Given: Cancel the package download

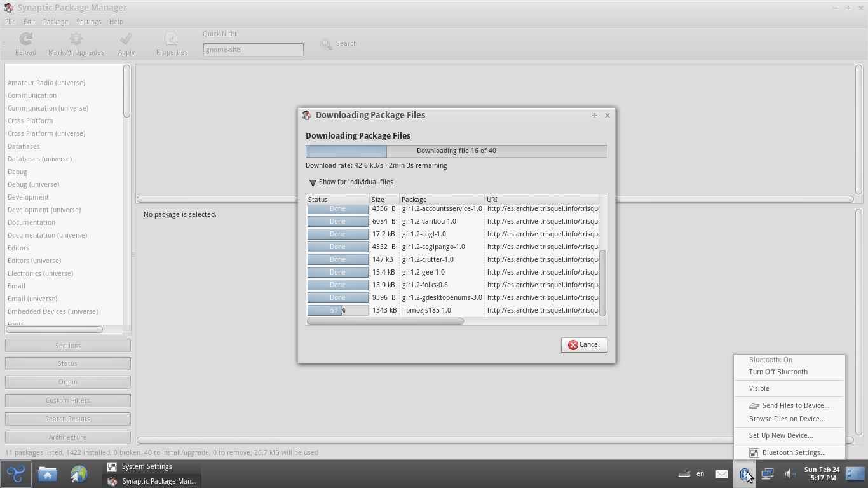Looking at the screenshot, I should click(x=583, y=344).
